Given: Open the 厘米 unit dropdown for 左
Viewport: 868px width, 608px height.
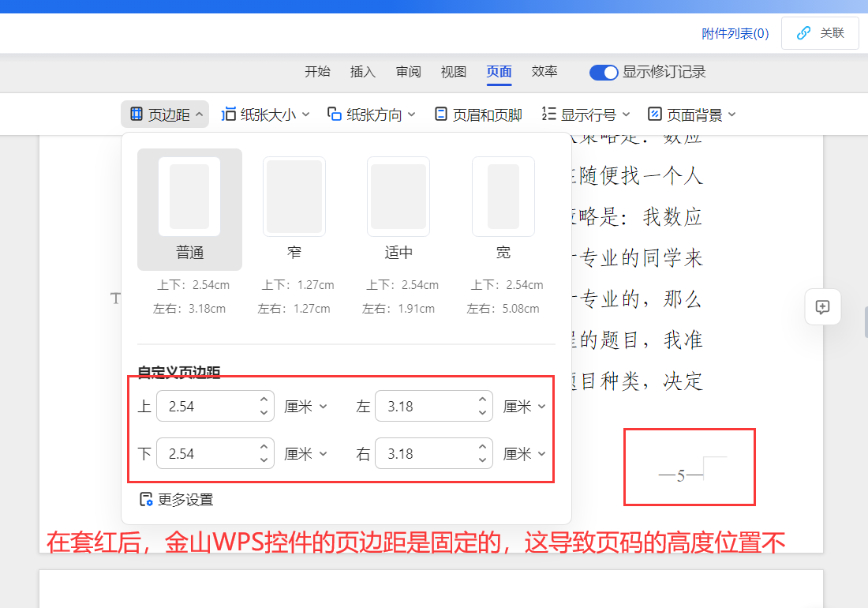Looking at the screenshot, I should tap(524, 407).
